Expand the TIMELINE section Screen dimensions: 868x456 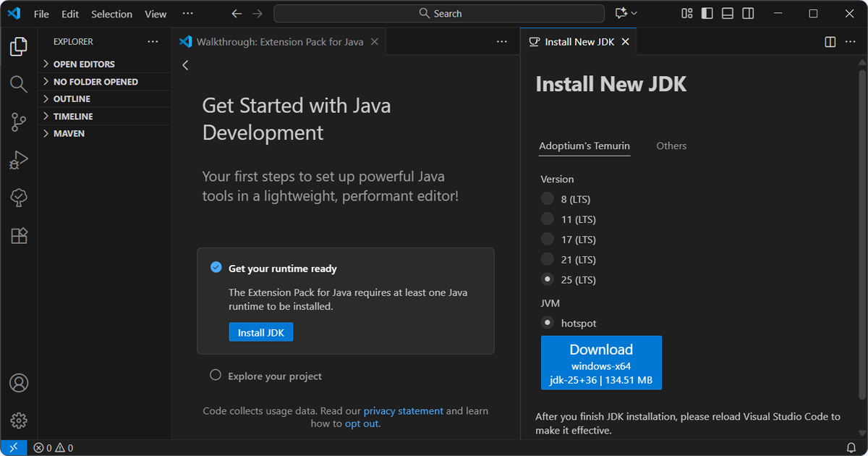click(72, 117)
